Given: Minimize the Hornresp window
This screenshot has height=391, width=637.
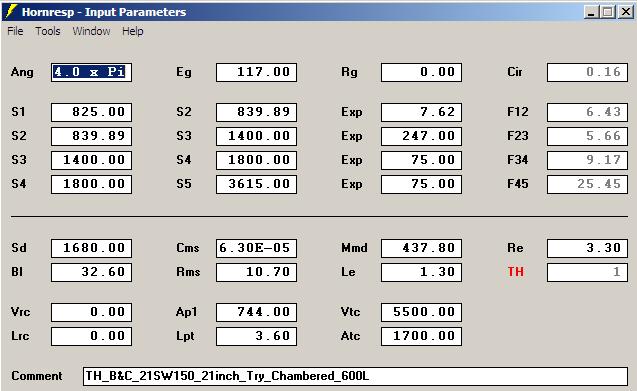Looking at the screenshot, I should pyautogui.click(x=591, y=12).
